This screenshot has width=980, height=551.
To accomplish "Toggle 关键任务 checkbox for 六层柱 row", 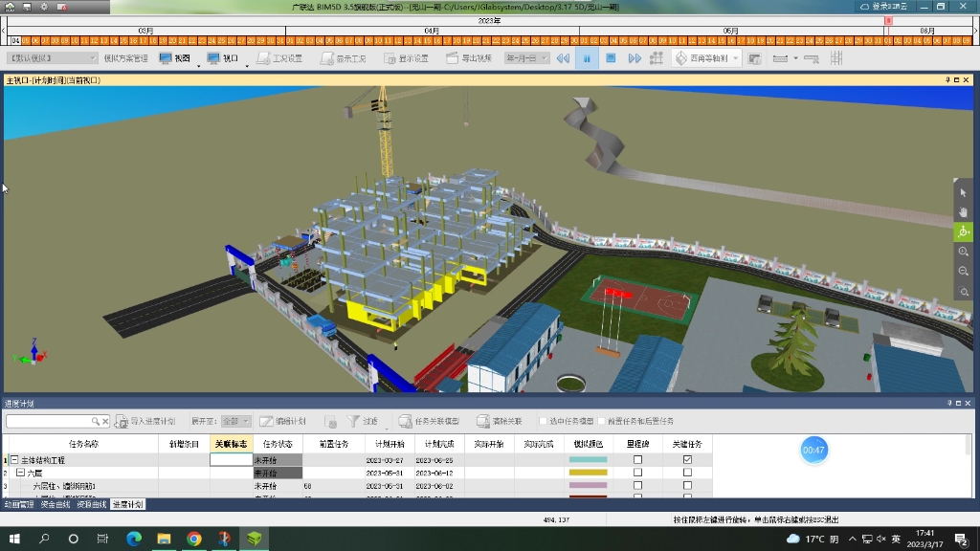I will click(x=687, y=485).
